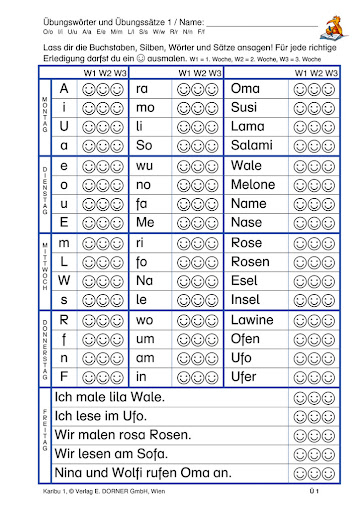Select the word Melone

tap(253, 184)
